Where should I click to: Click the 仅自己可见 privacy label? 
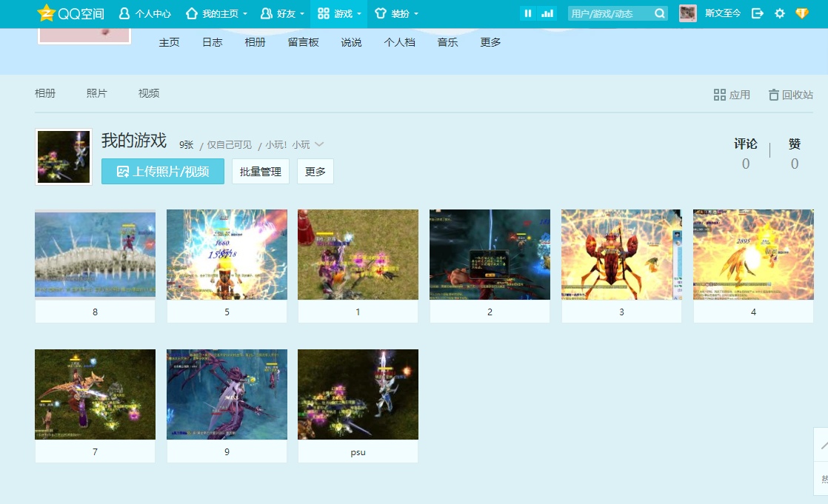(229, 144)
